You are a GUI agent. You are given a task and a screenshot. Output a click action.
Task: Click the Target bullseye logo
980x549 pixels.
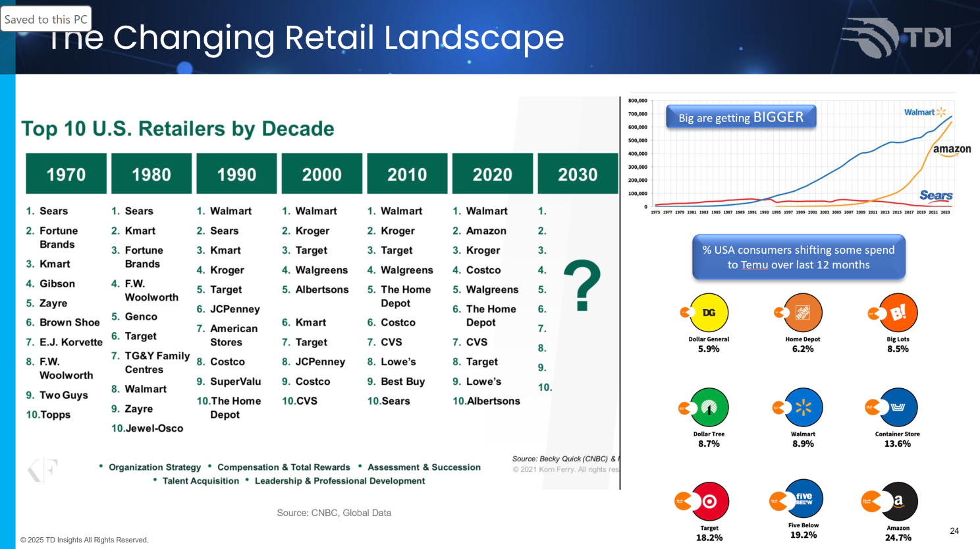[x=709, y=502]
